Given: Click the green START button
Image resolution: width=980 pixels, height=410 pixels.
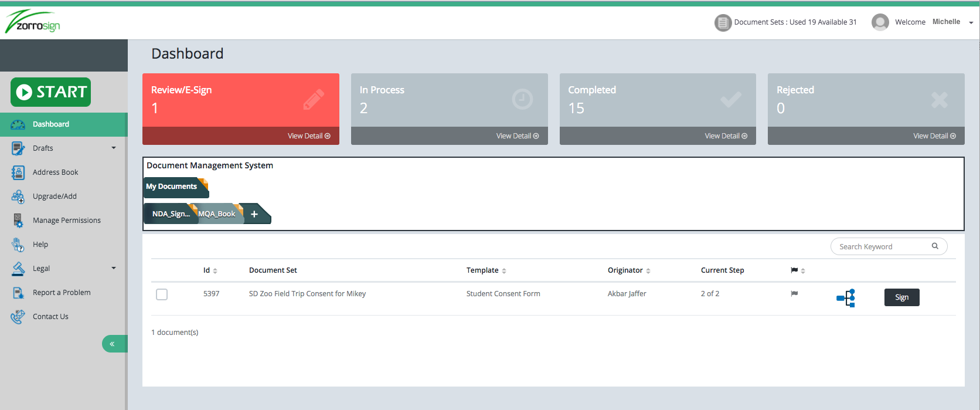Looking at the screenshot, I should (x=51, y=92).
